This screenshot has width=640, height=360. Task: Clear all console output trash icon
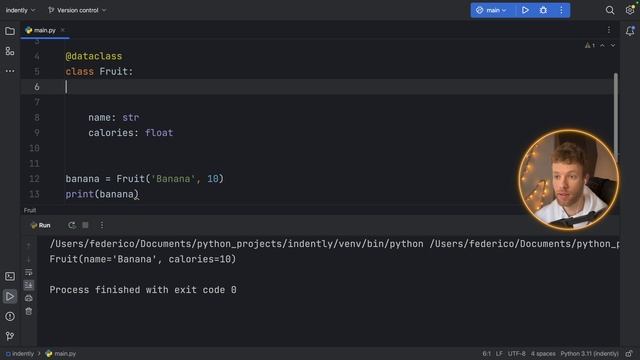point(29,311)
